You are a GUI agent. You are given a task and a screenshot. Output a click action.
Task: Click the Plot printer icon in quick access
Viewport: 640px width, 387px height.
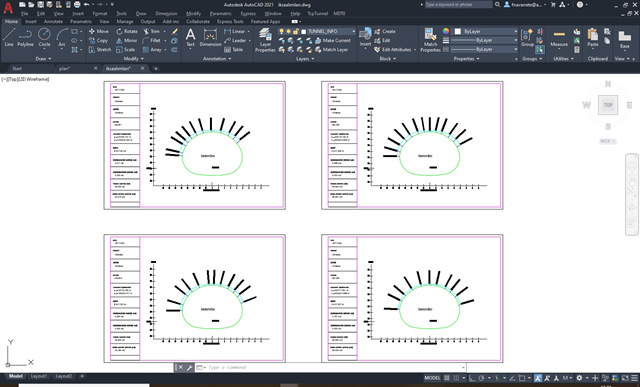(77, 4)
